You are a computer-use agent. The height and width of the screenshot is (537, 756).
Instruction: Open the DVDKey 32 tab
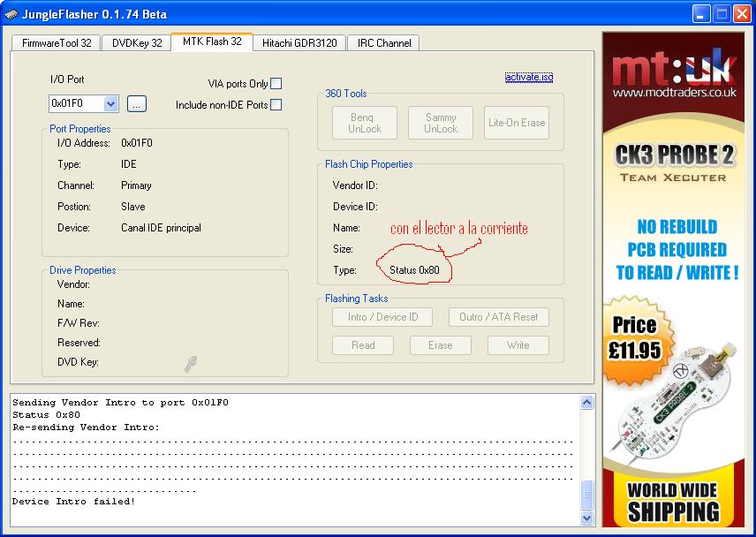137,43
